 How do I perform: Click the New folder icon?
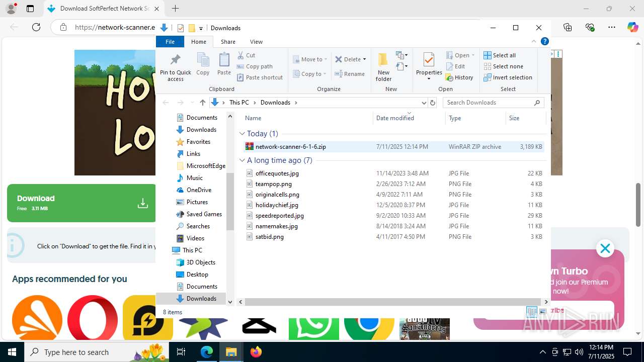383,60
